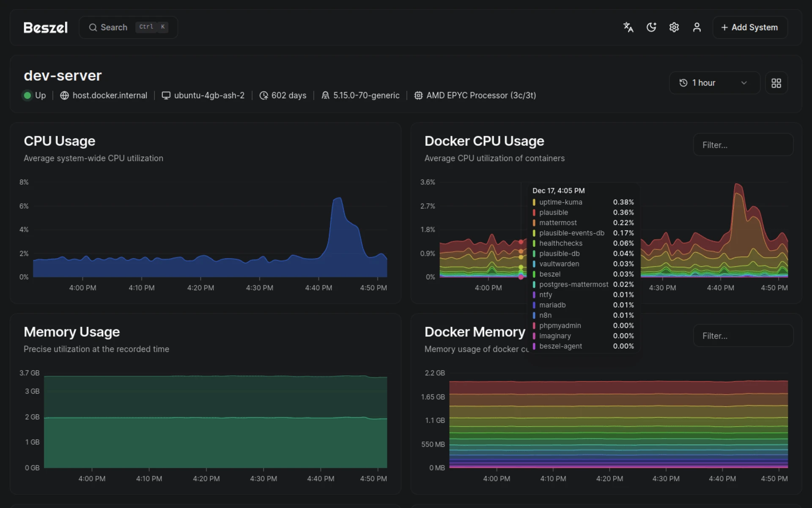This screenshot has height=508, width=812.
Task: Click the vaultwarden tooltip entry
Action: click(x=583, y=264)
